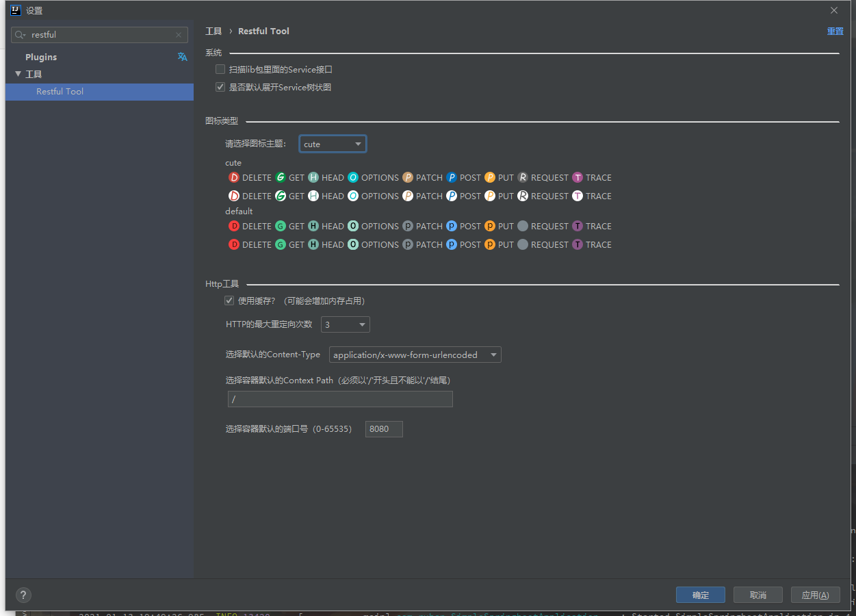
Task: Click the blue POST icon in cute row
Action: [x=452, y=177]
